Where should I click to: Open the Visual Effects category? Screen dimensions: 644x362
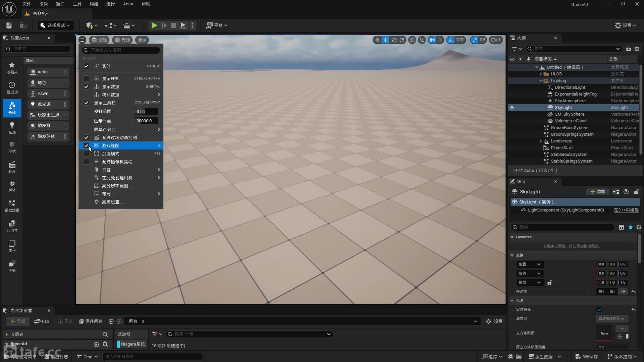coord(12,205)
